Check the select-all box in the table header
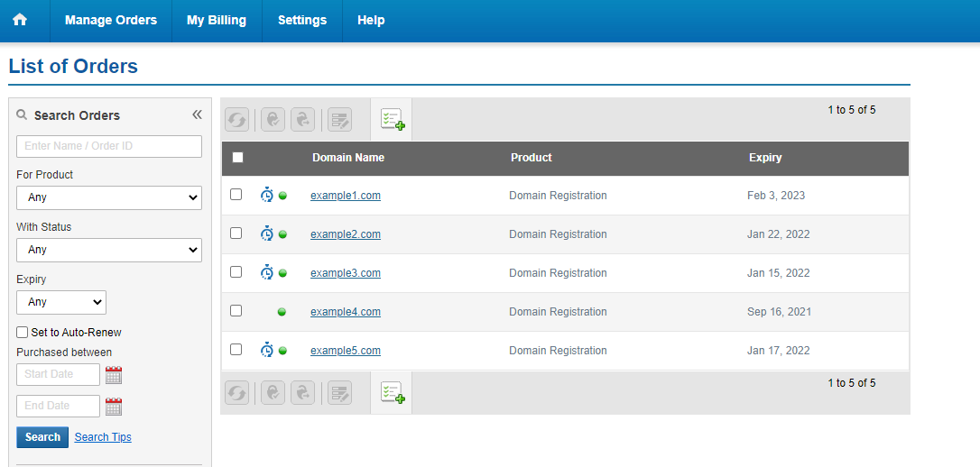 (237, 158)
